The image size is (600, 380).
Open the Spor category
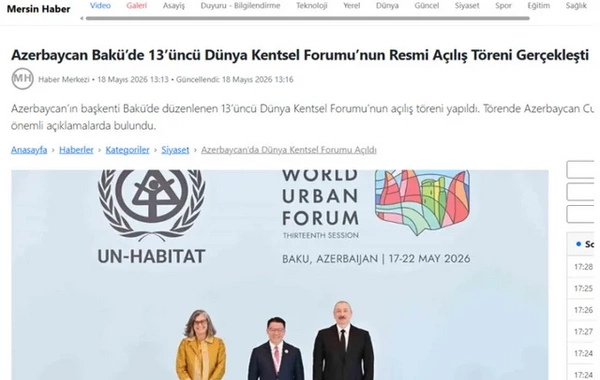click(x=503, y=5)
